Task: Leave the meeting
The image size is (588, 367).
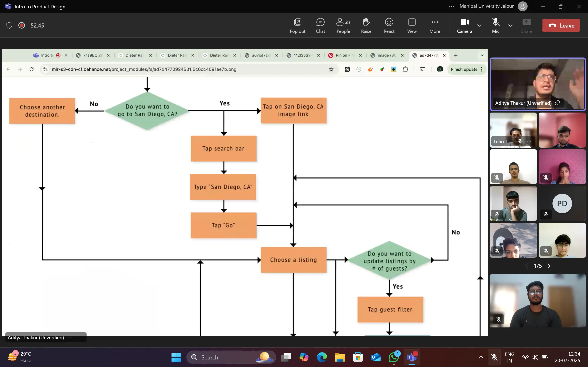Action: tap(561, 25)
